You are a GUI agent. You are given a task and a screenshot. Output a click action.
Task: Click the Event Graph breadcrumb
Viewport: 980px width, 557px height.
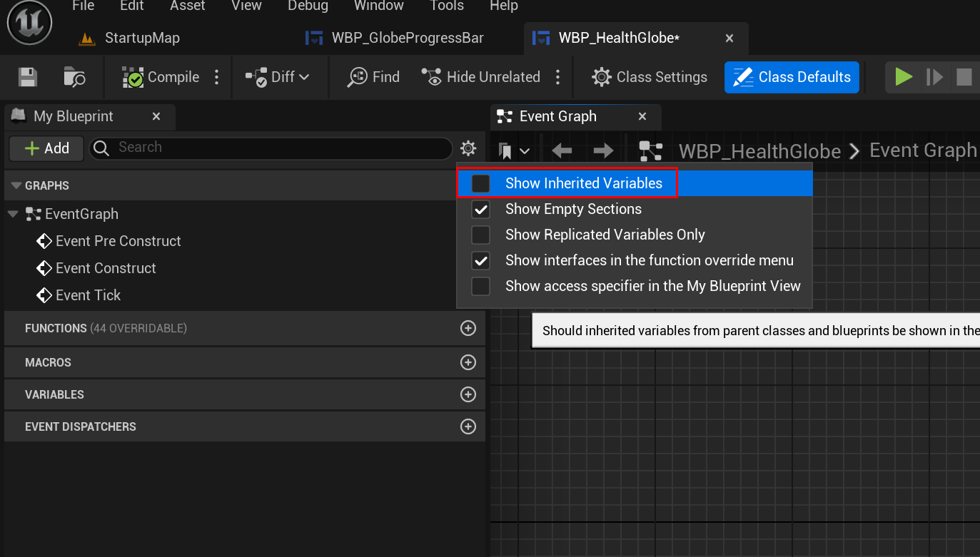pos(924,150)
